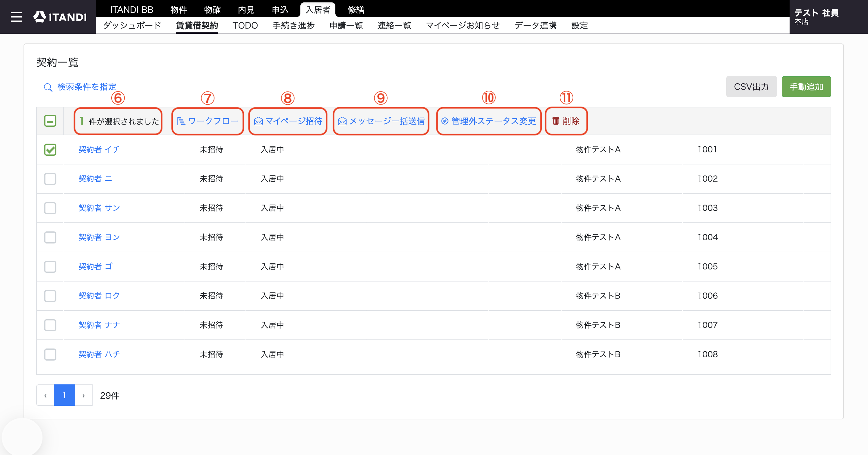The height and width of the screenshot is (455, 868).
Task: Open 申請一覧 in sub-navigation
Action: [346, 25]
